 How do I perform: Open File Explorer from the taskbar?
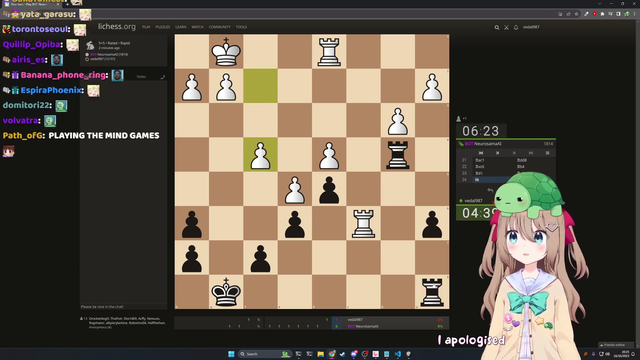pyautogui.click(x=320, y=354)
